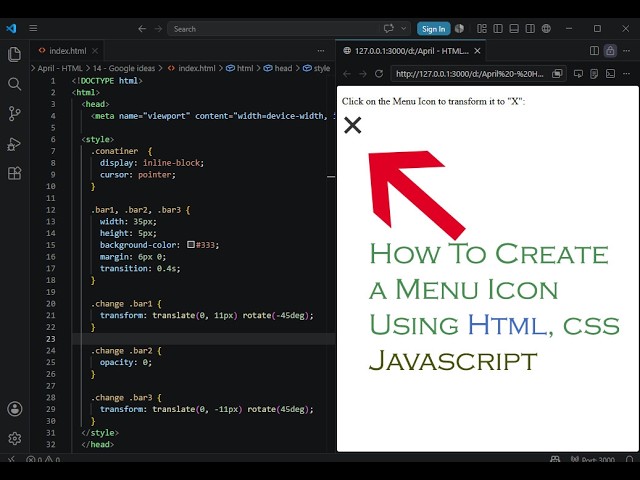Click the X menu icon in preview page
The height and width of the screenshot is (480, 640).
[353, 125]
